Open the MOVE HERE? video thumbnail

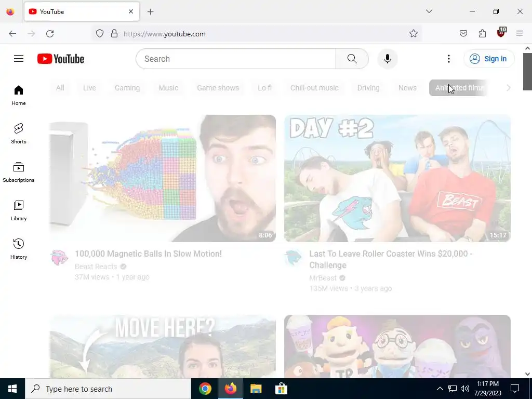(163, 346)
